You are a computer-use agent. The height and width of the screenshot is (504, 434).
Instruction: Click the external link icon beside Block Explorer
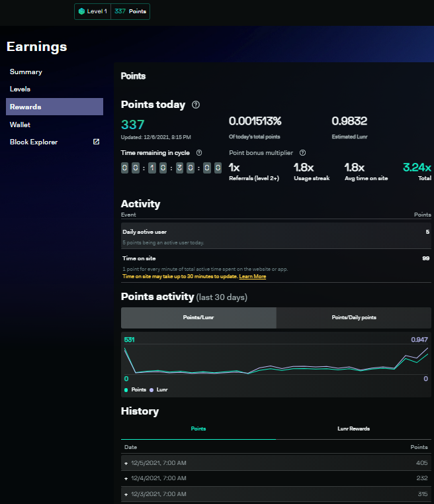[x=97, y=142]
